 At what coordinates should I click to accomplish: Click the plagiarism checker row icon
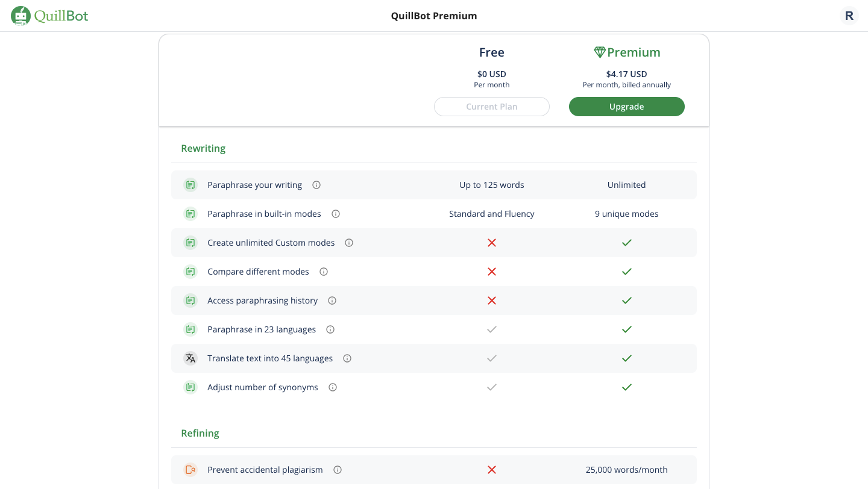pos(190,470)
